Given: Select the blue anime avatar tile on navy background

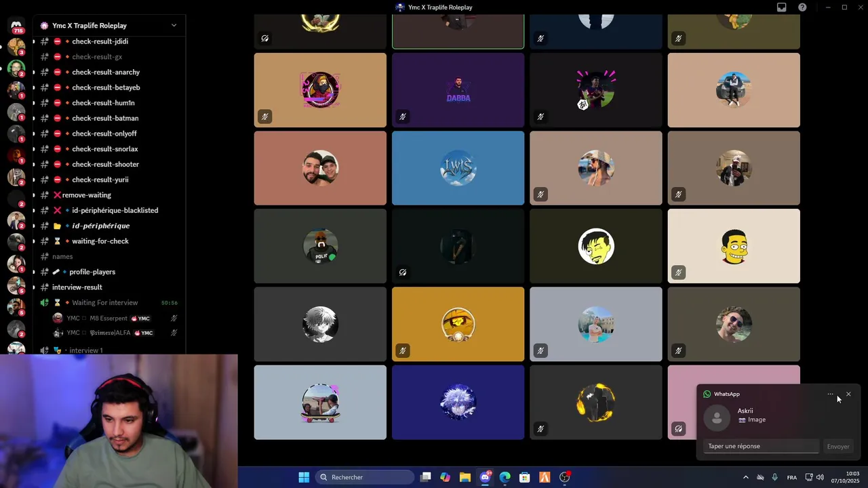Looking at the screenshot, I should (458, 403).
